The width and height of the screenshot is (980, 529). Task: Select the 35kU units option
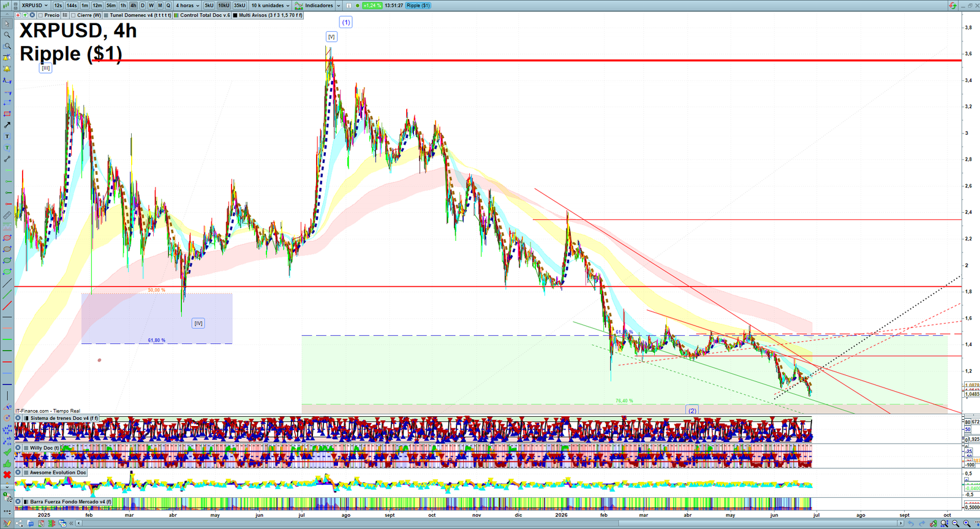(x=239, y=6)
